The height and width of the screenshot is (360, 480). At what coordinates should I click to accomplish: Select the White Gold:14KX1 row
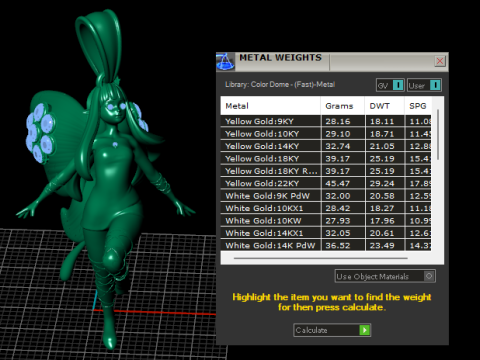coord(326,233)
